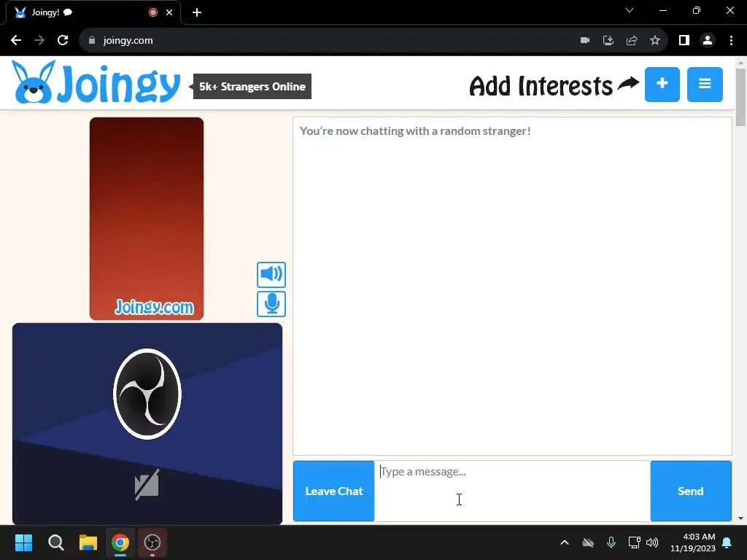The width and height of the screenshot is (747, 560).
Task: Go forward in browser history
Action: [x=39, y=41]
